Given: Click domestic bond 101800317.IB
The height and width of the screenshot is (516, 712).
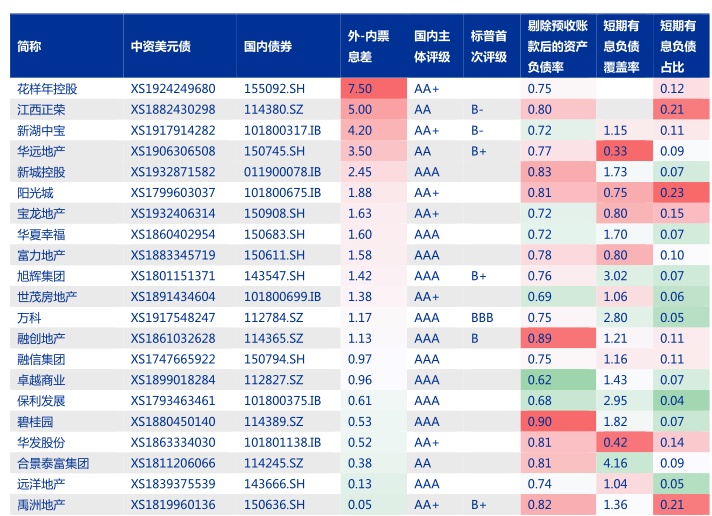Looking at the screenshot, I should click(x=282, y=130).
